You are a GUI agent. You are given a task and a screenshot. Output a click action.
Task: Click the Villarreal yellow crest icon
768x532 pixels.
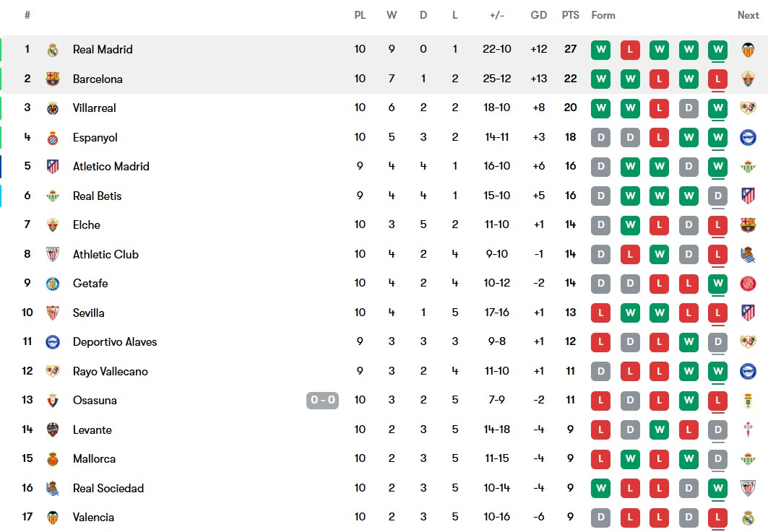pyautogui.click(x=53, y=108)
